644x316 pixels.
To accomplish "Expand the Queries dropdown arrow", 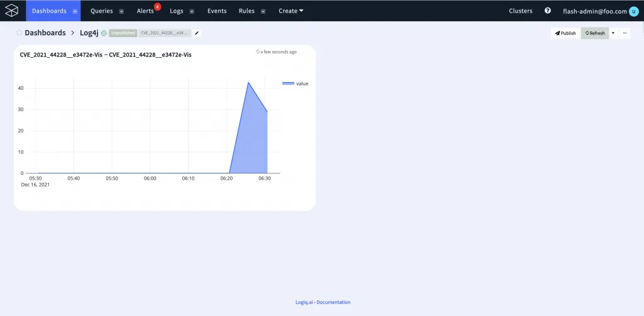I will tap(121, 11).
